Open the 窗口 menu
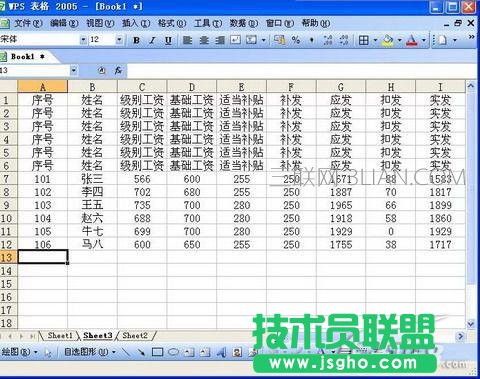The width and height of the screenshot is (480, 379). point(280,23)
